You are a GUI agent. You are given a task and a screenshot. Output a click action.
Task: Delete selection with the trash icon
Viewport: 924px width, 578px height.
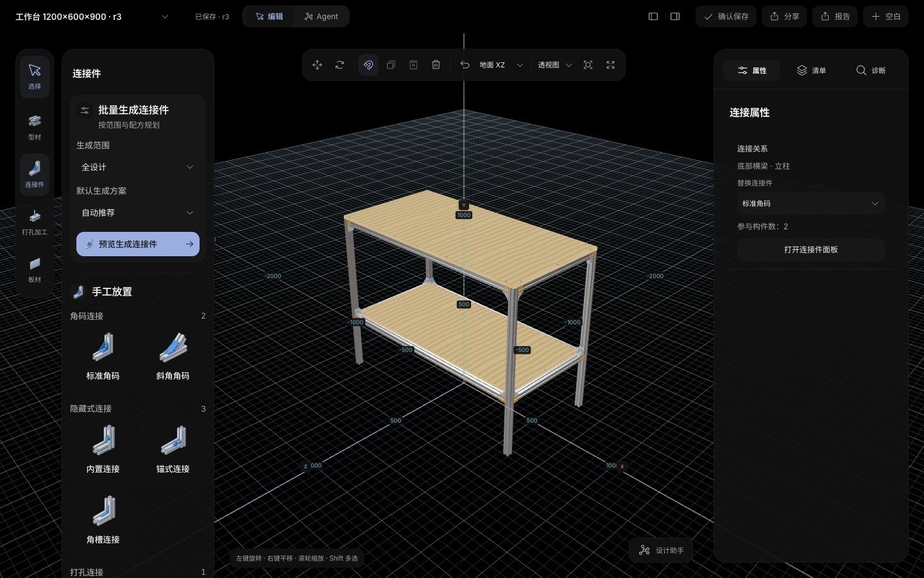(x=436, y=65)
